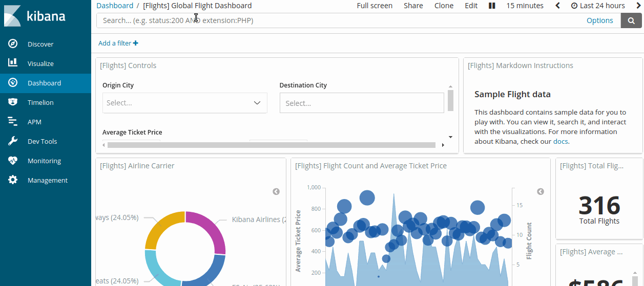Run search with magnifier button
Viewport: 644px width, 286px height.
pyautogui.click(x=632, y=20)
